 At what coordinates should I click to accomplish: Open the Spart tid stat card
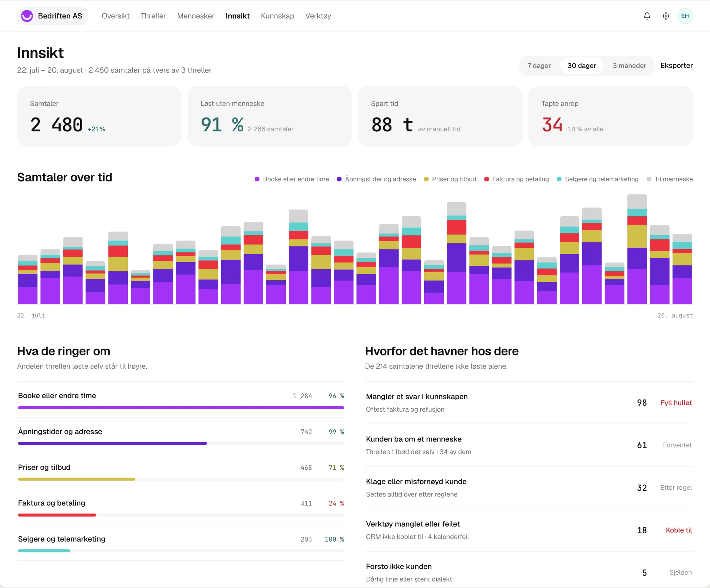click(440, 116)
